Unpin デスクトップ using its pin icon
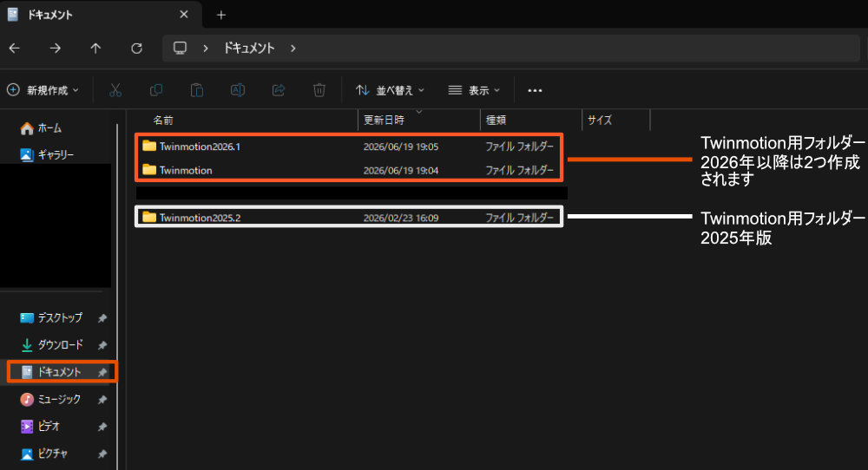This screenshot has height=470, width=868. pyautogui.click(x=102, y=318)
